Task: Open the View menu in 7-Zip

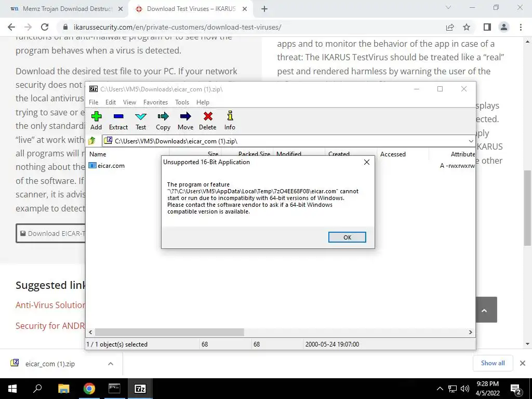Action: click(x=129, y=102)
